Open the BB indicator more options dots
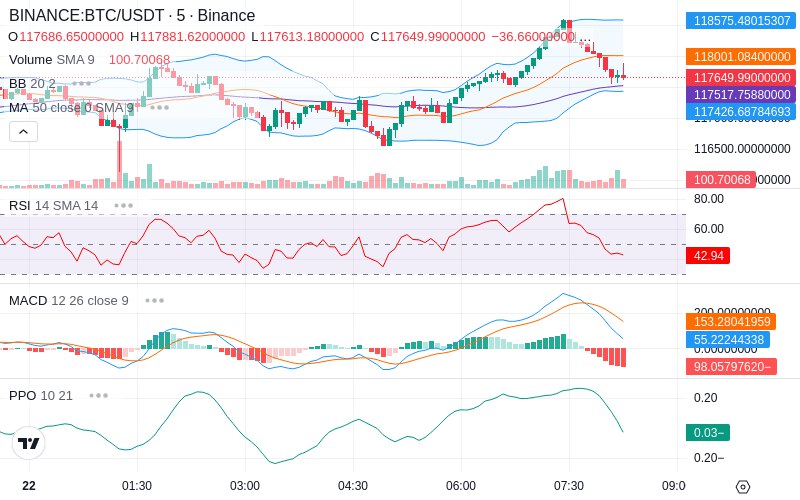The width and height of the screenshot is (800, 500). [82, 83]
